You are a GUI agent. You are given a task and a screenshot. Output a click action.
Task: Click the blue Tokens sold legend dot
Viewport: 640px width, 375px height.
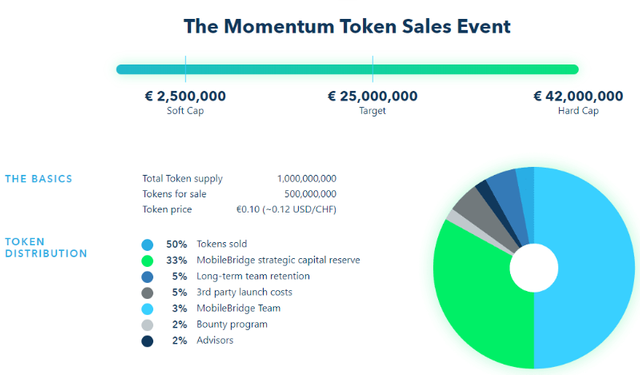(147, 245)
